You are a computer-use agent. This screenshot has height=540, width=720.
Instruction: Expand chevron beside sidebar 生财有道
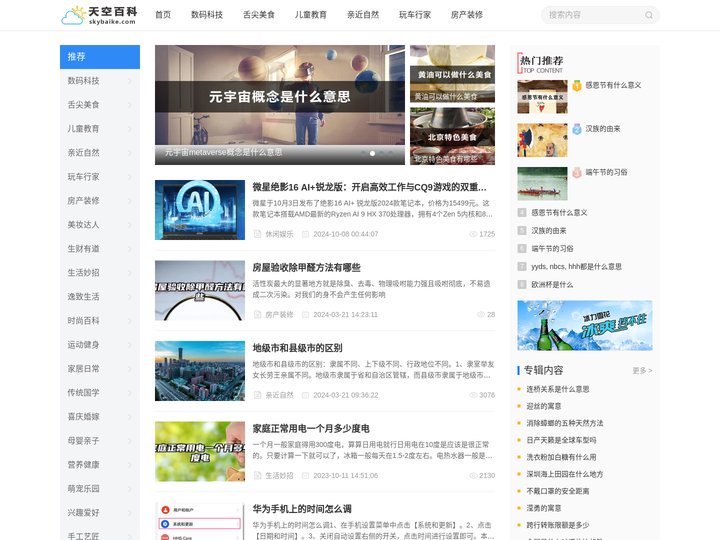pyautogui.click(x=130, y=249)
